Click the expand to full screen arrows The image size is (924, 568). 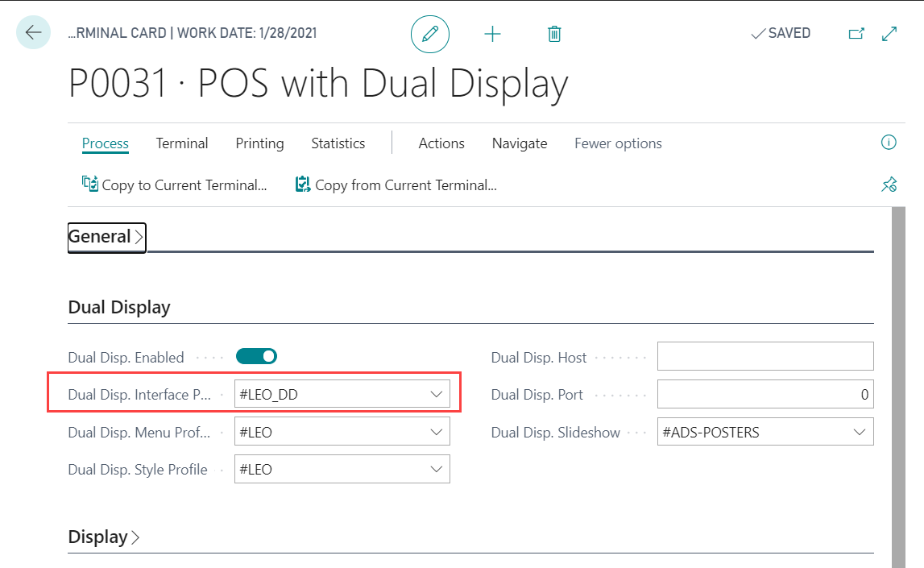889,34
